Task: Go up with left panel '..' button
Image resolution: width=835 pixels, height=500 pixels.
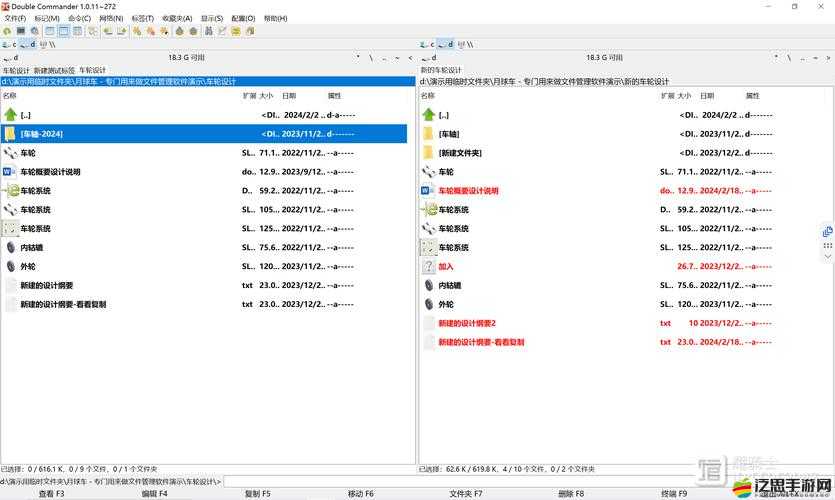Action: tap(384, 58)
